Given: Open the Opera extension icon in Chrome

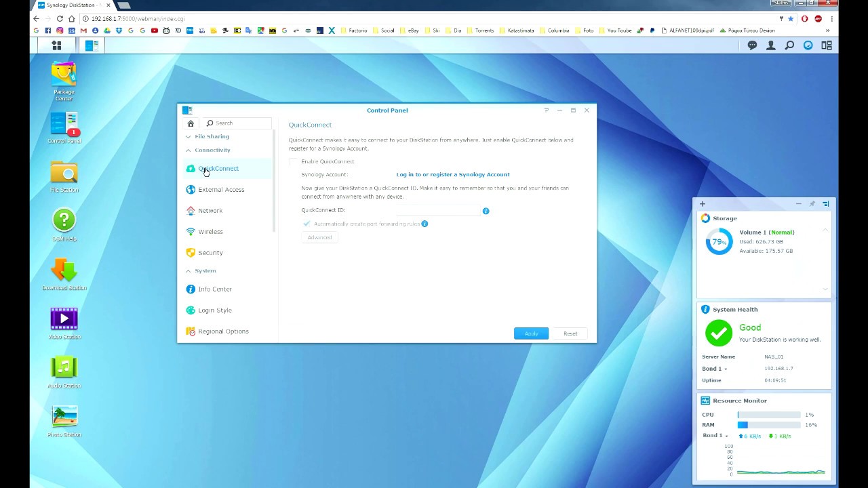Looking at the screenshot, I should click(x=805, y=19).
